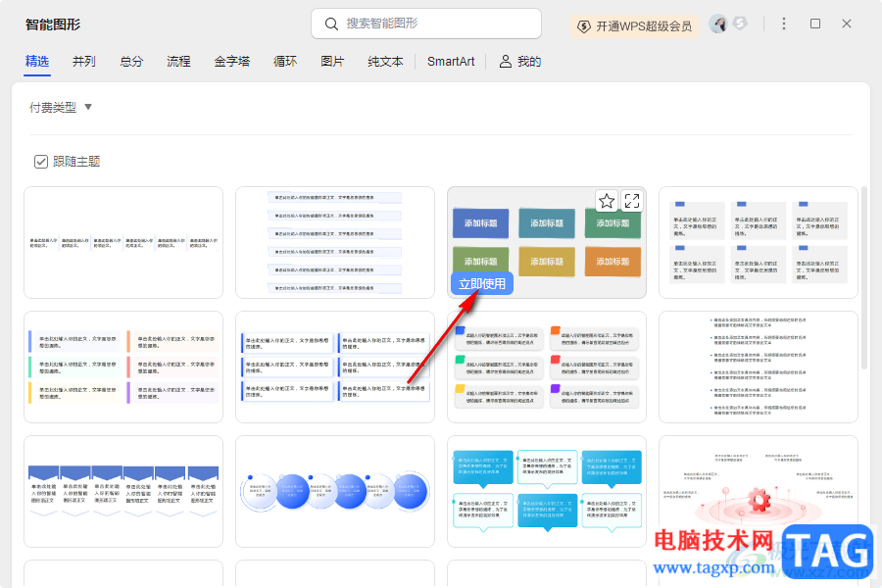Select the colored side-bar text list template
Screen dimensions: 882x588
(123, 367)
